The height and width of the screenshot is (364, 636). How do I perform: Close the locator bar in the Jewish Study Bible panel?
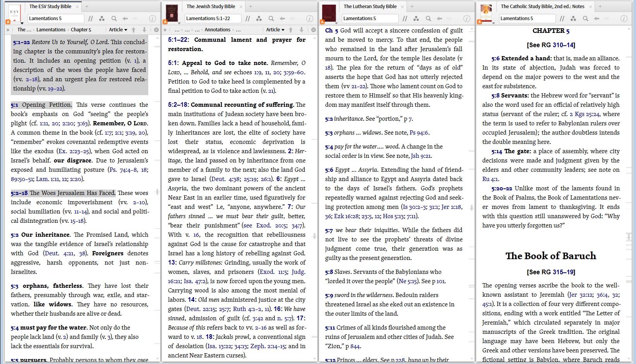coord(314,30)
